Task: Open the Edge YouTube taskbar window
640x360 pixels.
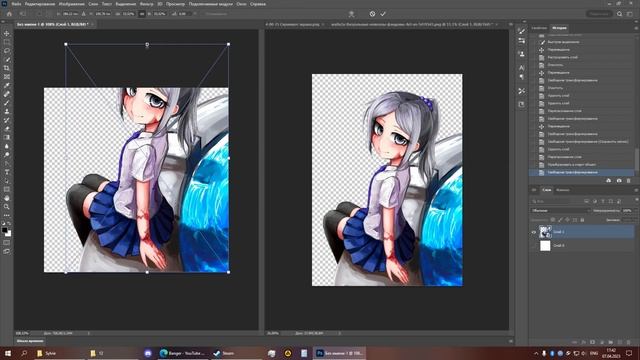Action: point(182,353)
